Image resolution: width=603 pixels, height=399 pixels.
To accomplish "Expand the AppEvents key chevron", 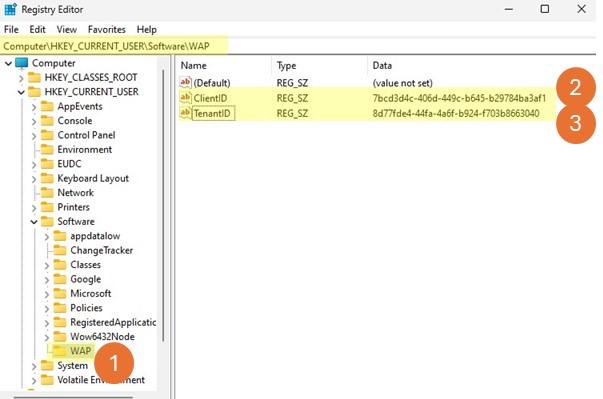I will coord(34,107).
